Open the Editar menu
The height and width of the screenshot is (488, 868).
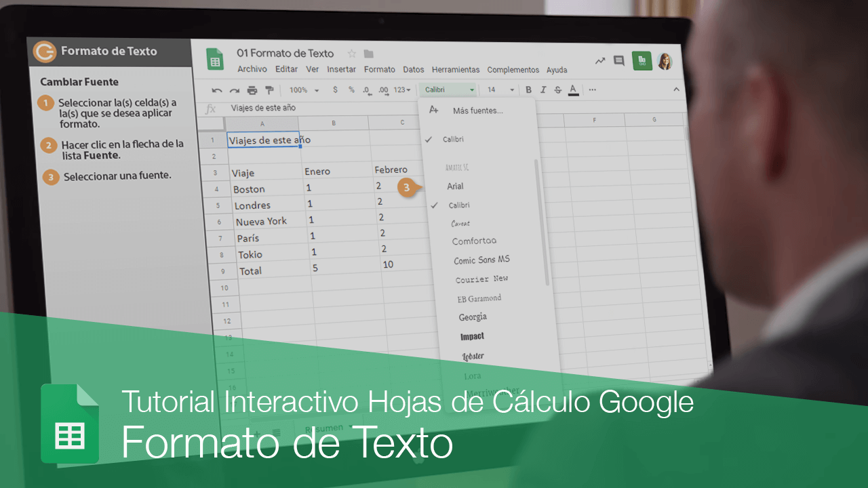287,69
